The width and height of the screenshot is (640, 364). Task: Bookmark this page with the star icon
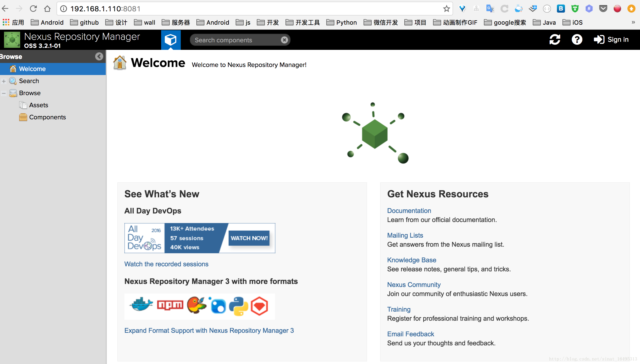(446, 9)
